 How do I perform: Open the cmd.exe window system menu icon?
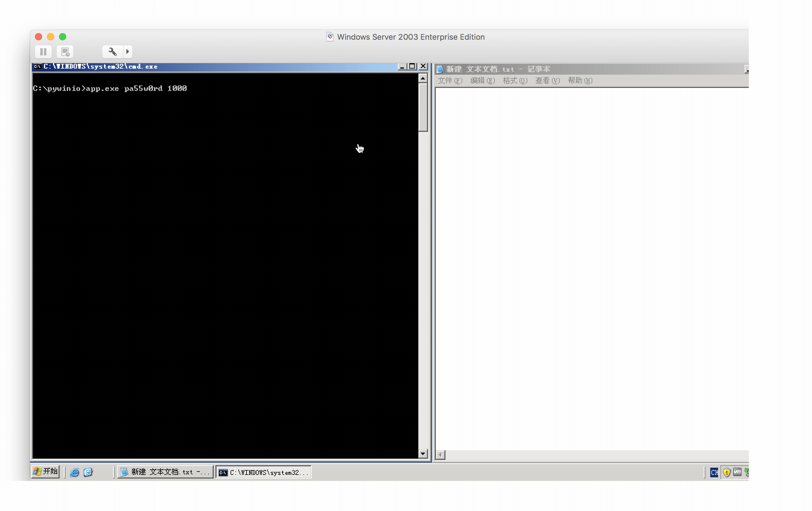click(37, 67)
